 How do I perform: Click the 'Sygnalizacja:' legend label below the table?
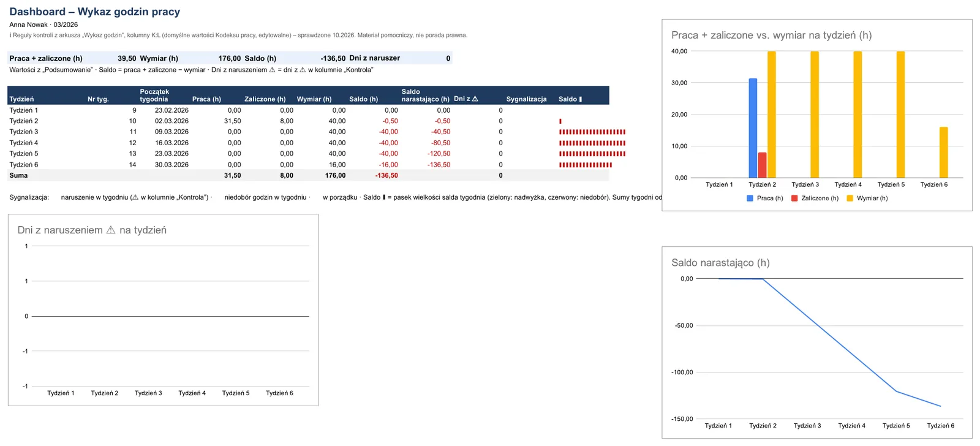click(x=29, y=197)
